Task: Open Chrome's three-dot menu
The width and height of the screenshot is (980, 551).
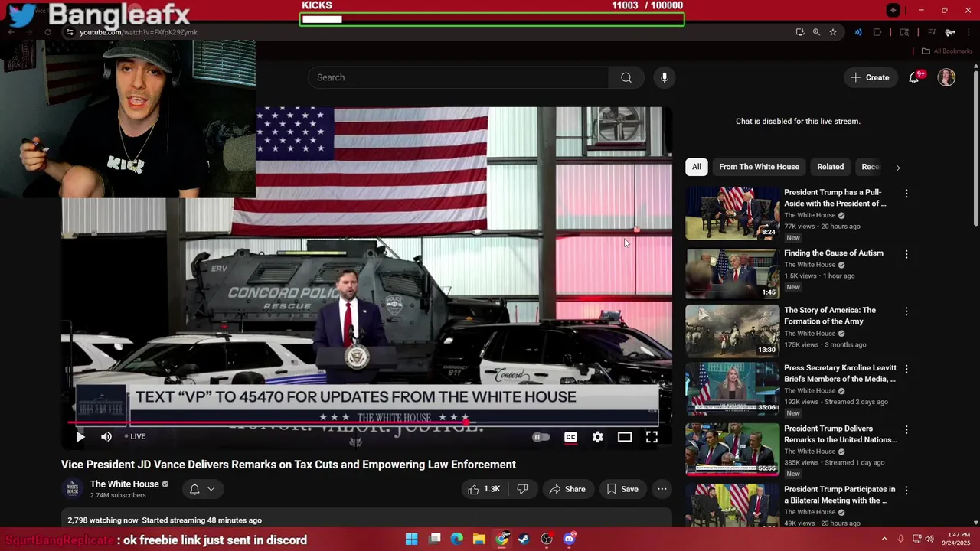Action: (969, 32)
